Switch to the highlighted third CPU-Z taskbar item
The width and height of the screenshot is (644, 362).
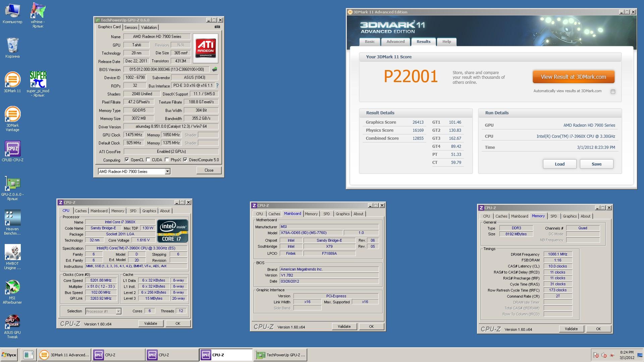(x=226, y=355)
